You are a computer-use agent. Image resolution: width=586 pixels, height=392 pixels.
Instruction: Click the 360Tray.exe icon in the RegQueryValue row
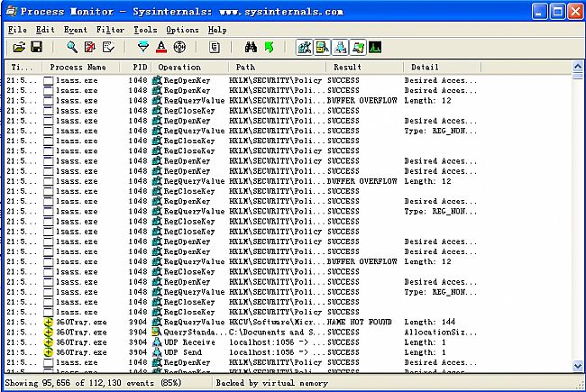(x=48, y=322)
